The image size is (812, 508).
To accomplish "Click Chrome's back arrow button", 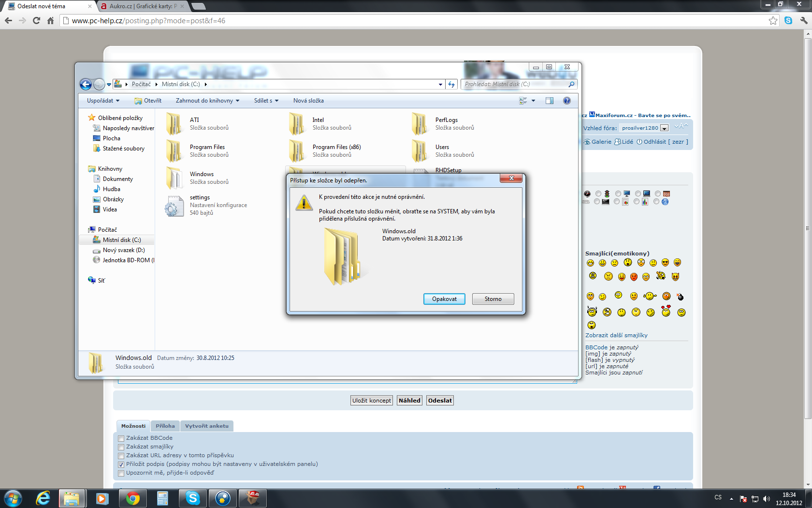I will click(8, 20).
